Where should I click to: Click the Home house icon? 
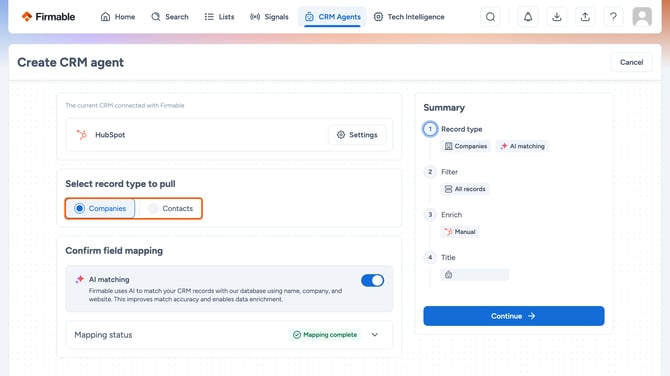point(105,17)
